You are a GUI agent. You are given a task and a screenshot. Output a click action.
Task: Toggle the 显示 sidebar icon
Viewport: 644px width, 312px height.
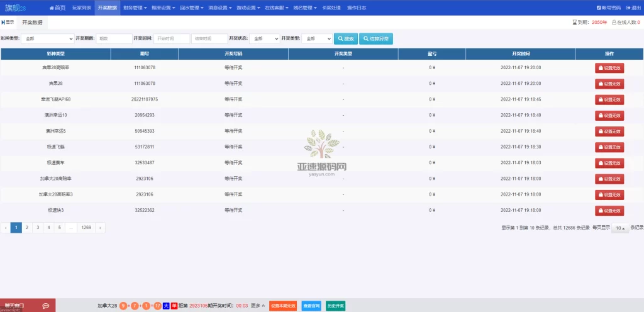click(8, 22)
